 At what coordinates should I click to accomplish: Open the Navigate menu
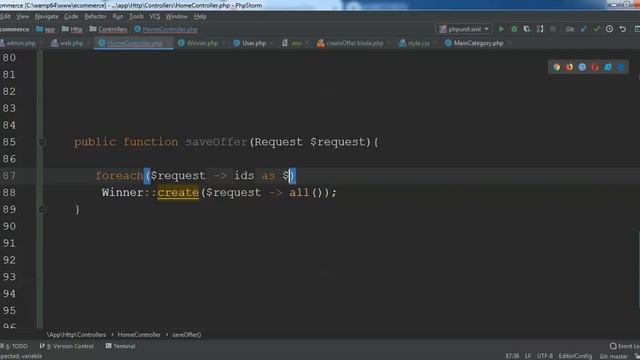47,16
